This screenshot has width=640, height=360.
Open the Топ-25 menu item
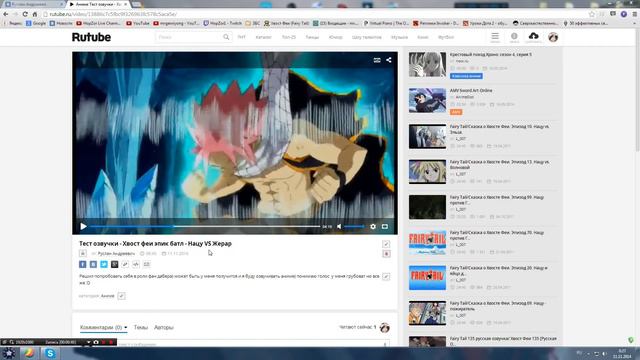(289, 37)
